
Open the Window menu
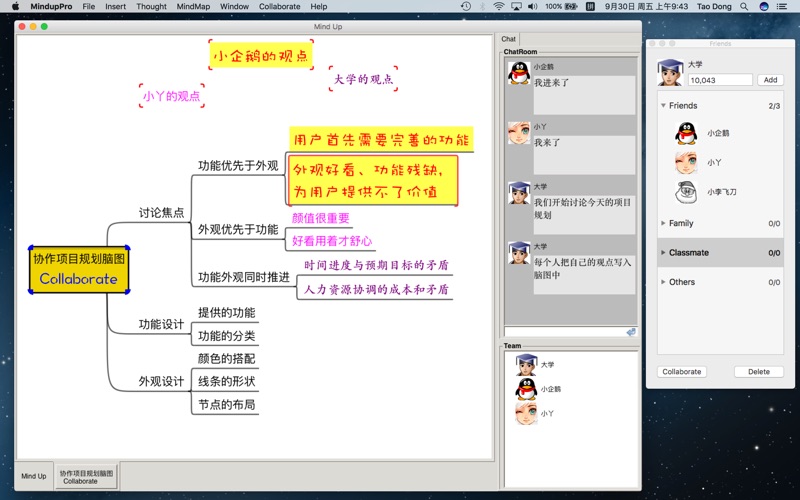pyautogui.click(x=234, y=7)
